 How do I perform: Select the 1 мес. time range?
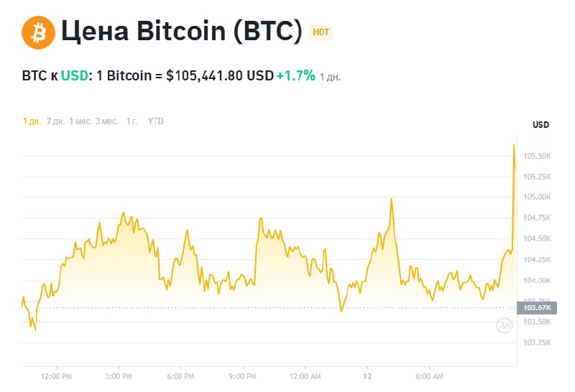(x=80, y=121)
